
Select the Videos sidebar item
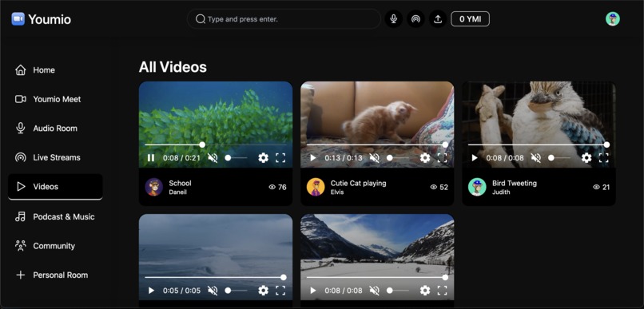pos(55,187)
